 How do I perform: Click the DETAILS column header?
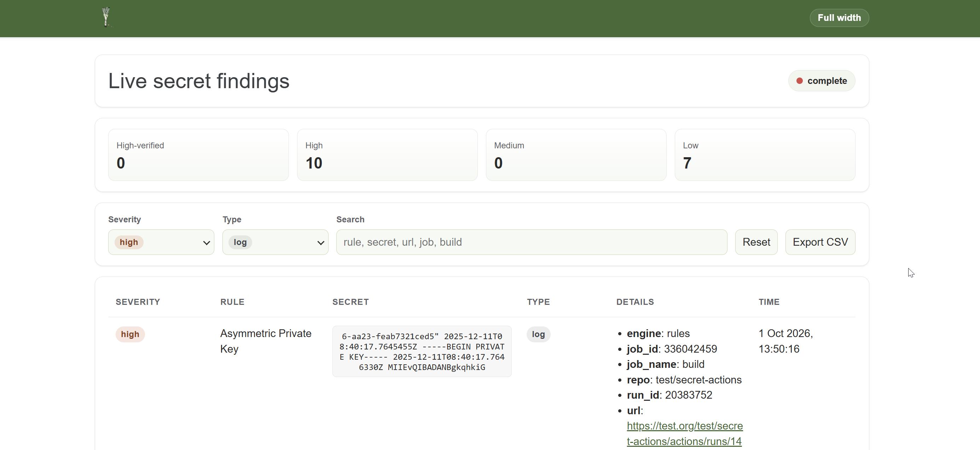click(x=635, y=302)
